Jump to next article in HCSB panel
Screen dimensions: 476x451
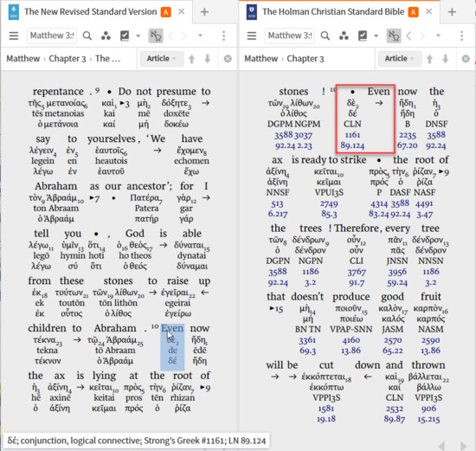click(446, 59)
